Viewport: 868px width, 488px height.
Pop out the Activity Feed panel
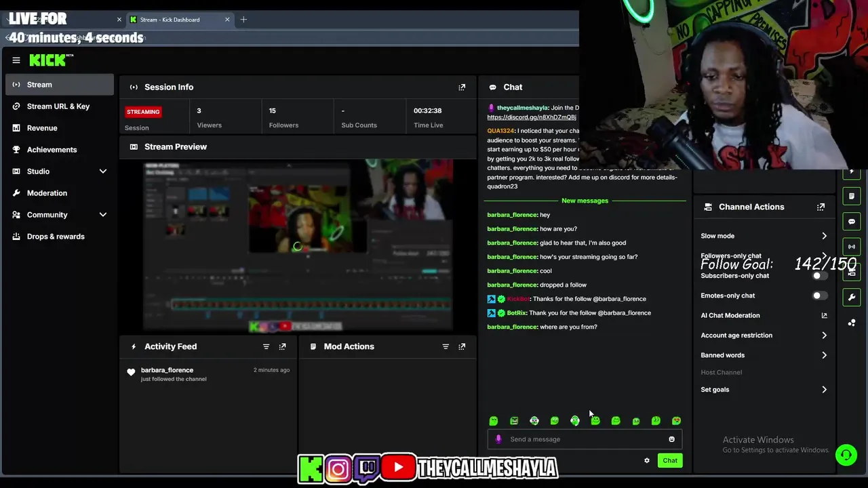(x=283, y=346)
